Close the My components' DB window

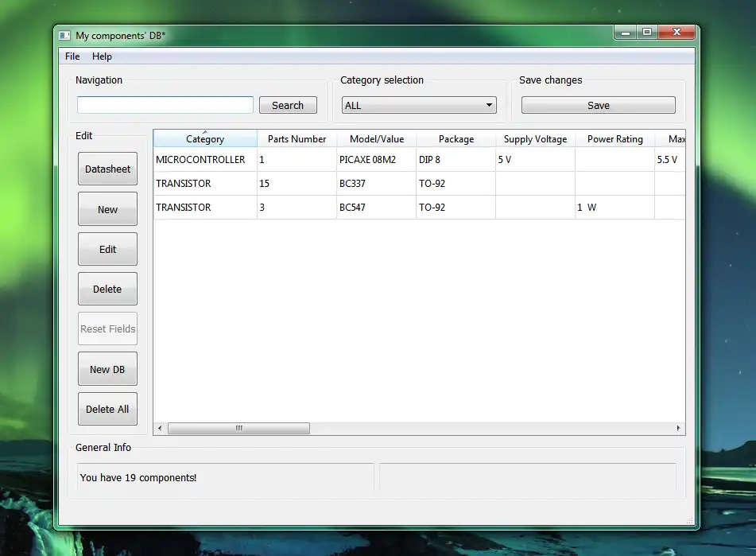click(x=677, y=33)
